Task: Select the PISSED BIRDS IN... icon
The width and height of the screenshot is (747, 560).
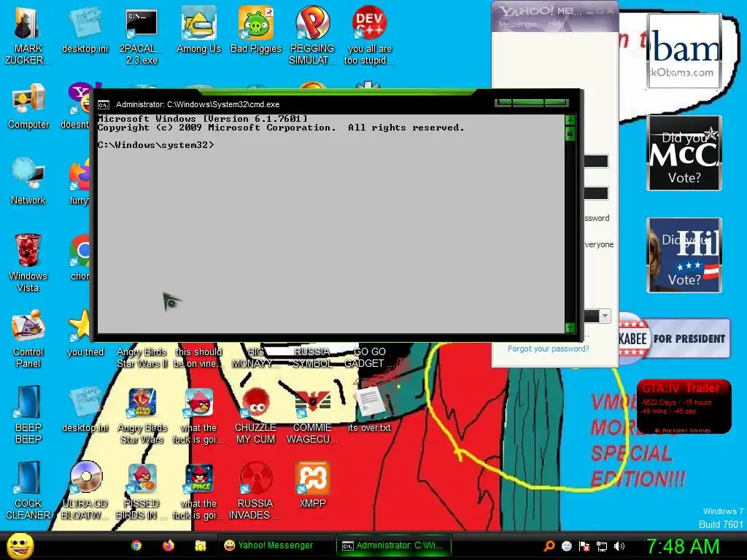Action: (x=142, y=490)
